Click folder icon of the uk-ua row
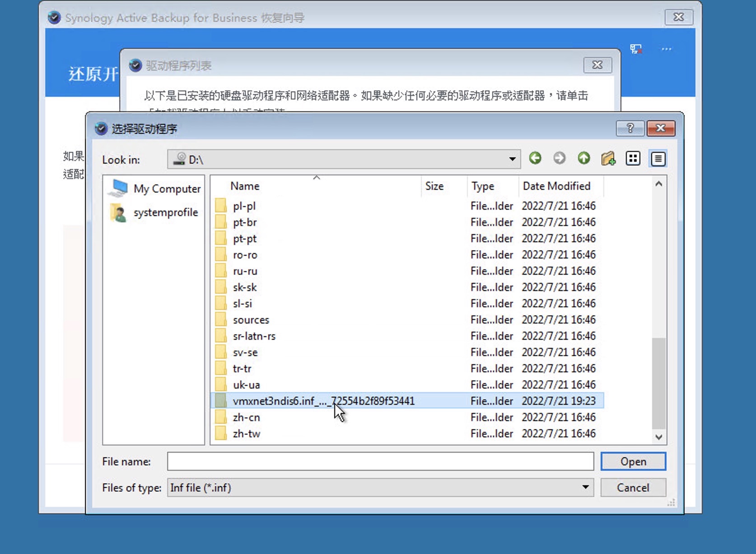Screen dimensions: 756x554 coord(221,385)
